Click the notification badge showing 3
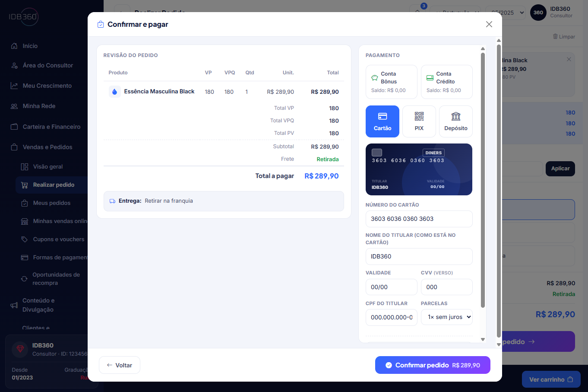The width and height of the screenshot is (588, 392). [x=424, y=6]
